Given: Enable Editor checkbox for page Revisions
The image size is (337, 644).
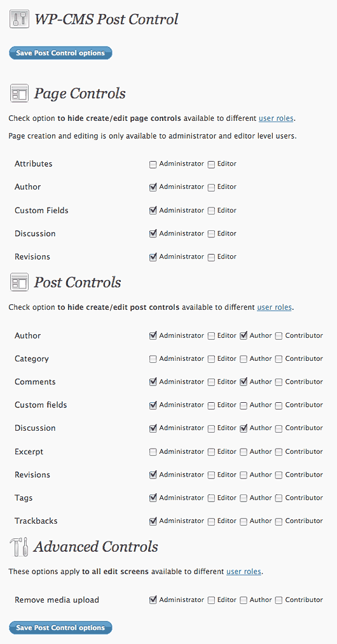Looking at the screenshot, I should pyautogui.click(x=211, y=258).
